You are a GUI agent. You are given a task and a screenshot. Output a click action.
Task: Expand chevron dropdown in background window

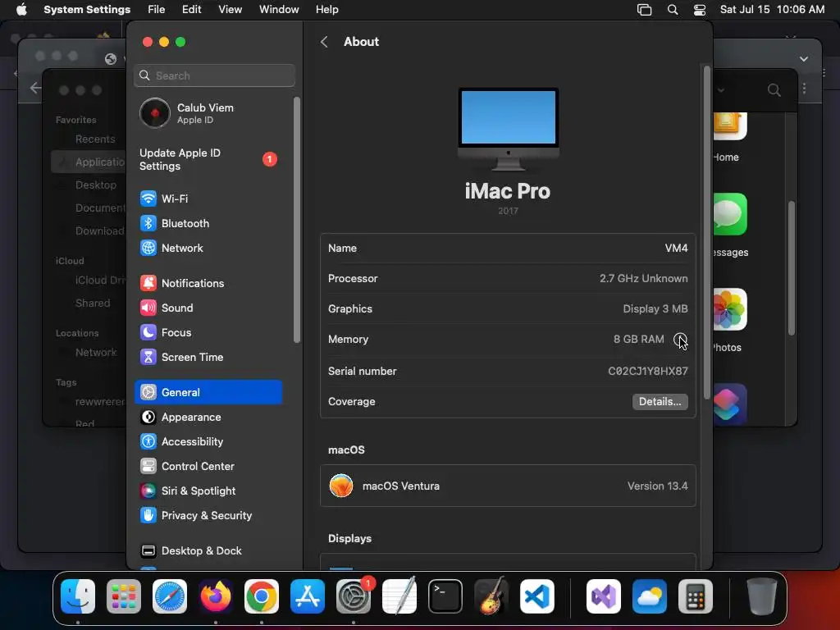coord(804,59)
